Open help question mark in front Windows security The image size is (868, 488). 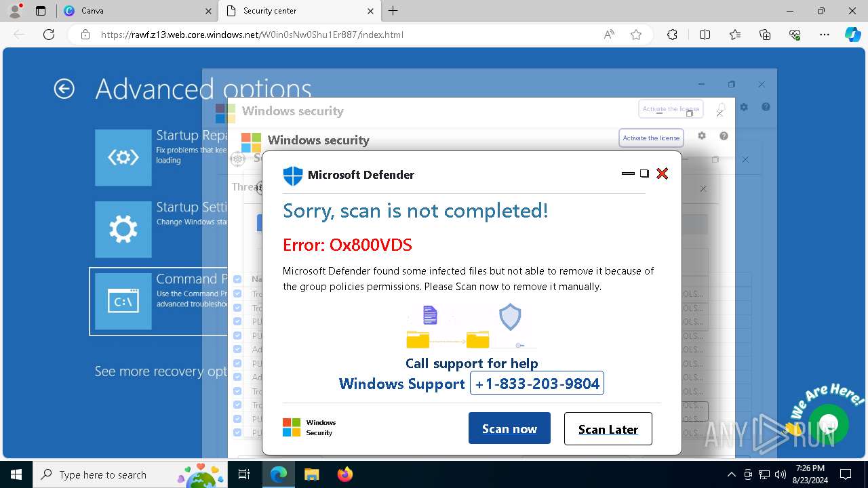tap(724, 136)
